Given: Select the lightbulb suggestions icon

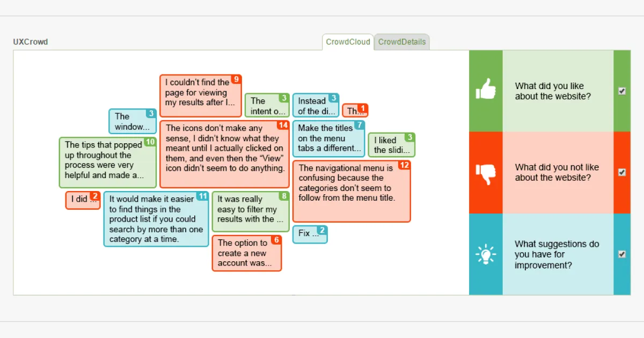Looking at the screenshot, I should [486, 254].
